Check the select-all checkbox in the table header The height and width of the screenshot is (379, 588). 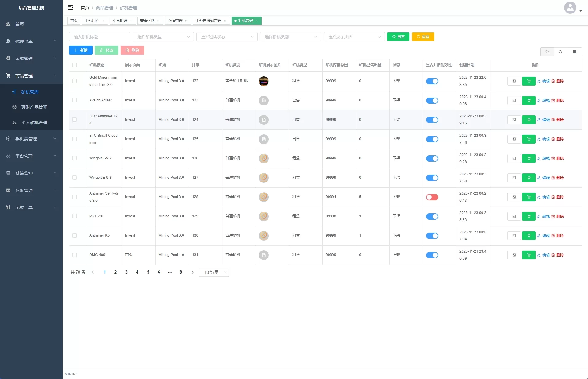tap(75, 65)
